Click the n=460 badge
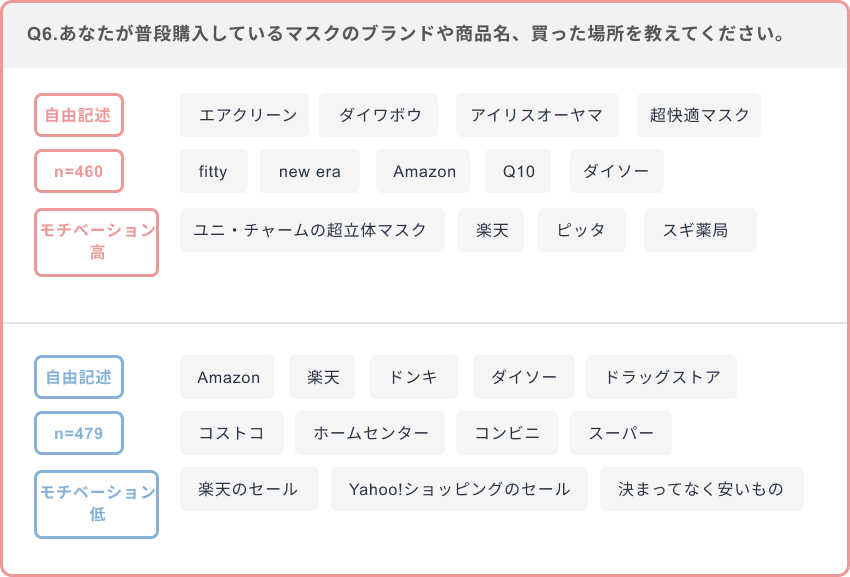850x577 pixels. (79, 171)
